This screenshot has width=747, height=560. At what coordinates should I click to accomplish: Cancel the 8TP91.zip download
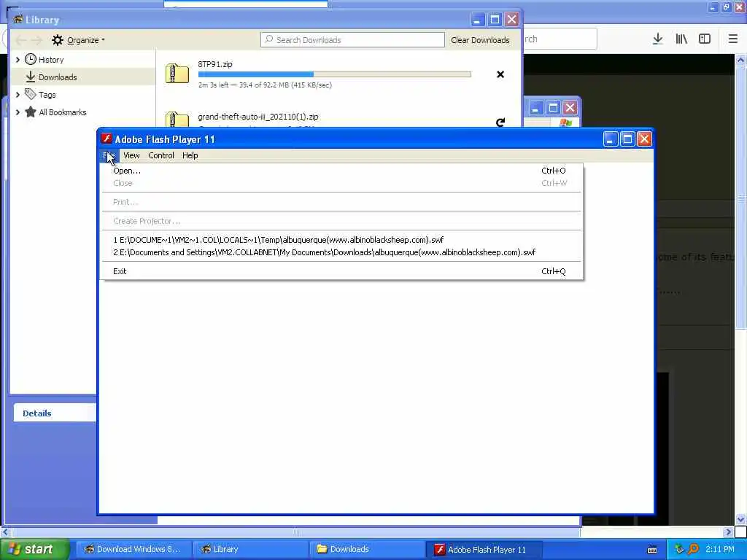[x=500, y=74]
